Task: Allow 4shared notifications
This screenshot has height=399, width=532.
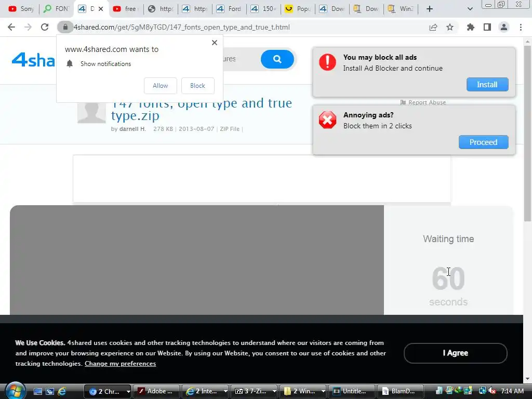Action: click(161, 86)
